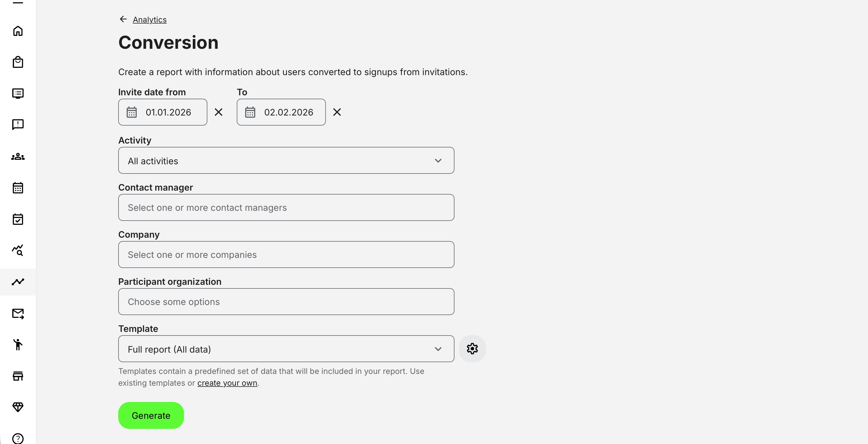Screen dimensions: 868x444
Task: Open the Template settings gear
Action: (472, 349)
